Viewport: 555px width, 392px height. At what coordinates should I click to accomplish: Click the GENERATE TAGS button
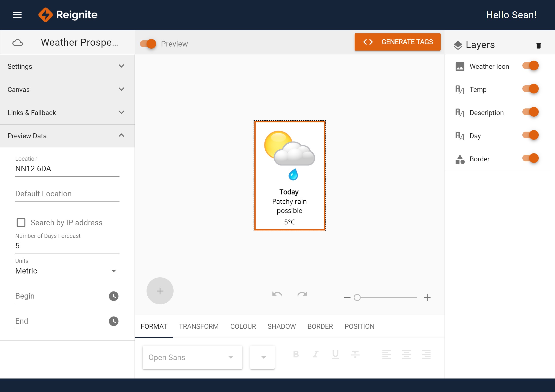click(x=397, y=42)
